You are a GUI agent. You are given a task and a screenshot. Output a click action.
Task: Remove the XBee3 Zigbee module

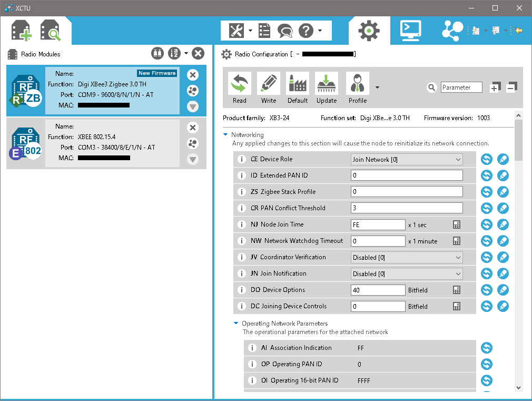coord(193,75)
